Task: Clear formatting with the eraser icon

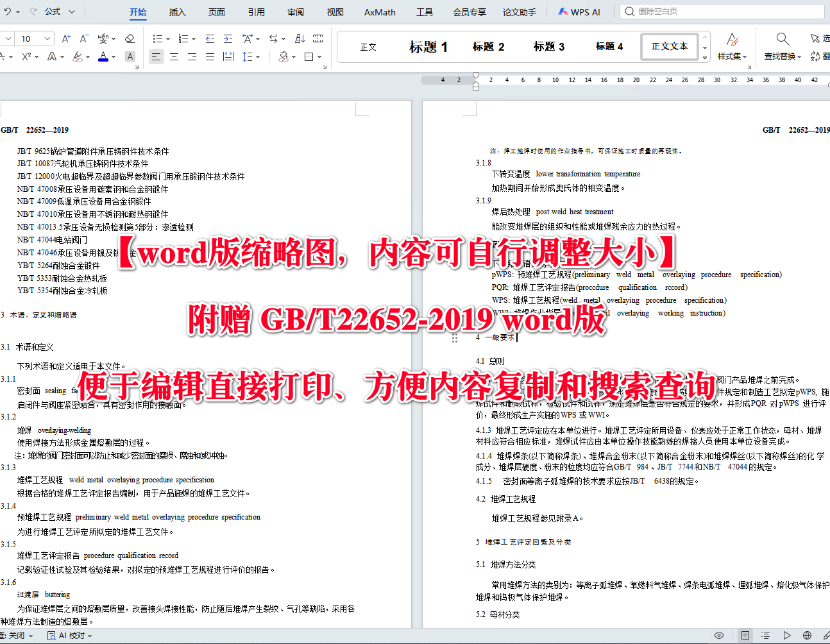Action: click(130, 38)
